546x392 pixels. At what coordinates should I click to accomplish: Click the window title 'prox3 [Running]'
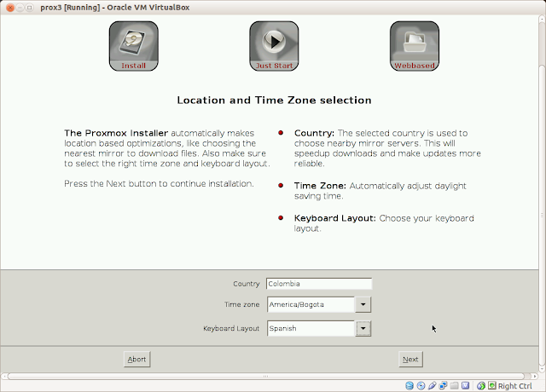point(70,8)
